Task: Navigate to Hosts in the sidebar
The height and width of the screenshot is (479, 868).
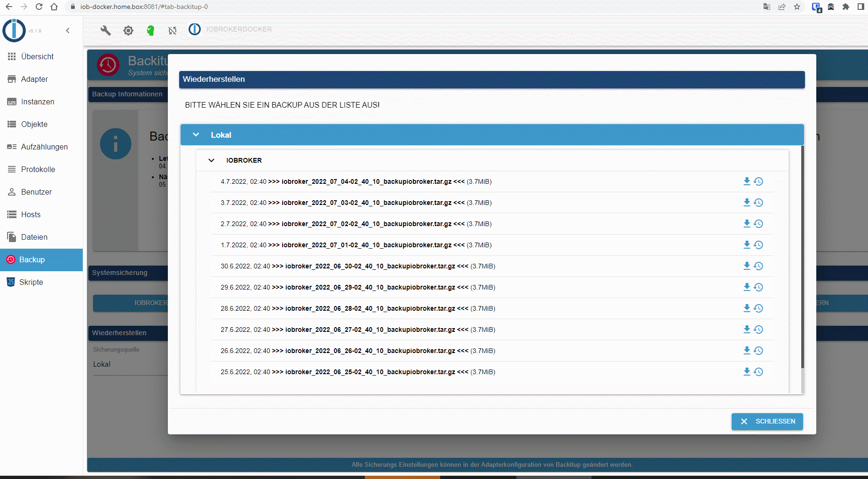Action: (30, 214)
